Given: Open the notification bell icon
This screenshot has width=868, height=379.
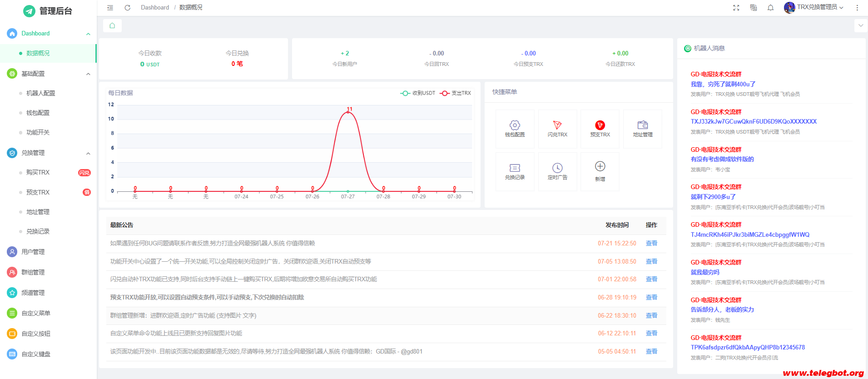Looking at the screenshot, I should point(770,8).
